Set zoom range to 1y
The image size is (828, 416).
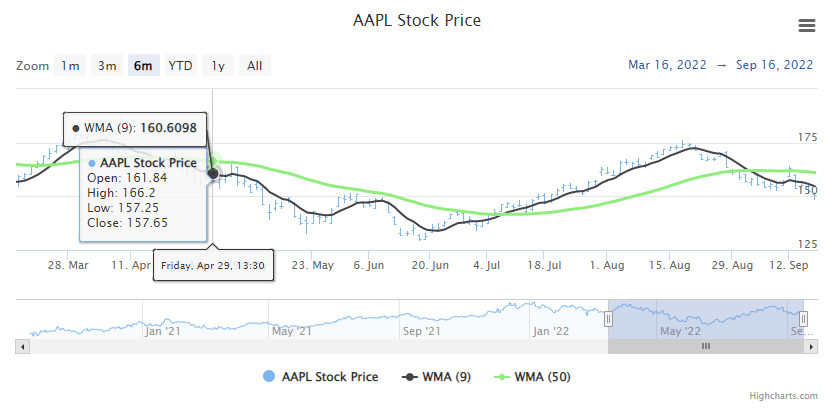point(217,66)
